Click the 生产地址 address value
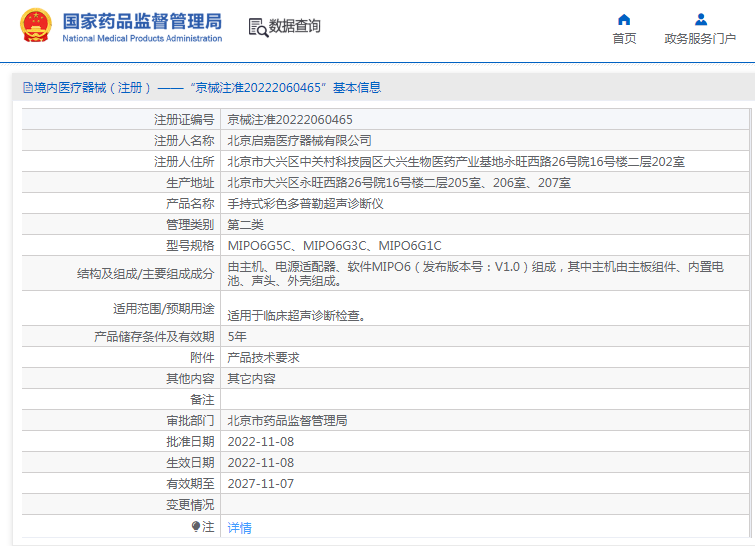This screenshot has height=546, width=755. click(x=399, y=182)
